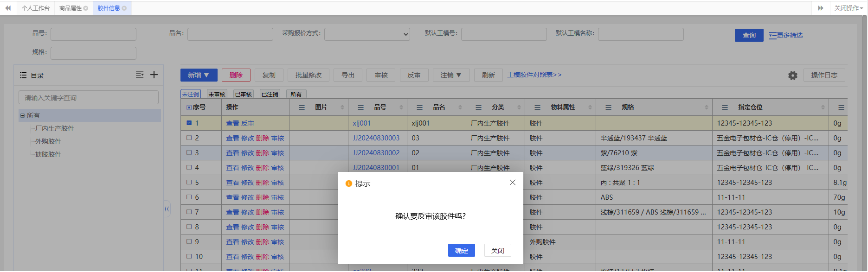
Task: Add a directory with the plus icon
Action: click(154, 75)
